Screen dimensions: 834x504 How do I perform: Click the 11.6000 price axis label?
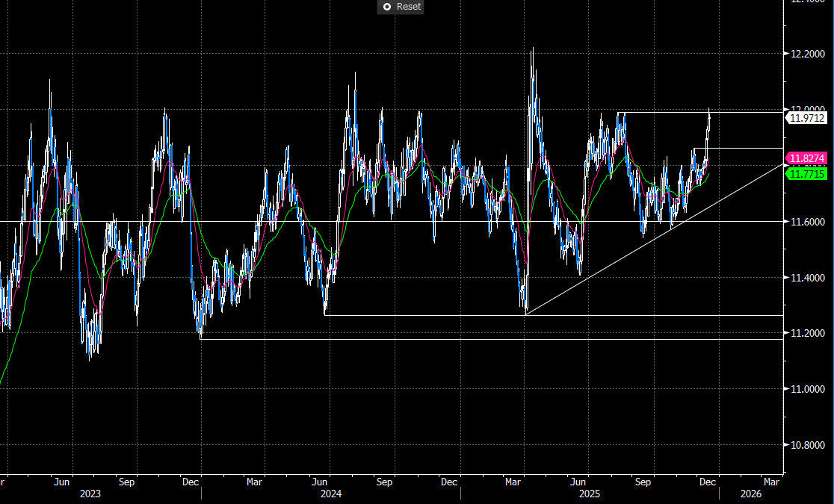[x=807, y=222]
